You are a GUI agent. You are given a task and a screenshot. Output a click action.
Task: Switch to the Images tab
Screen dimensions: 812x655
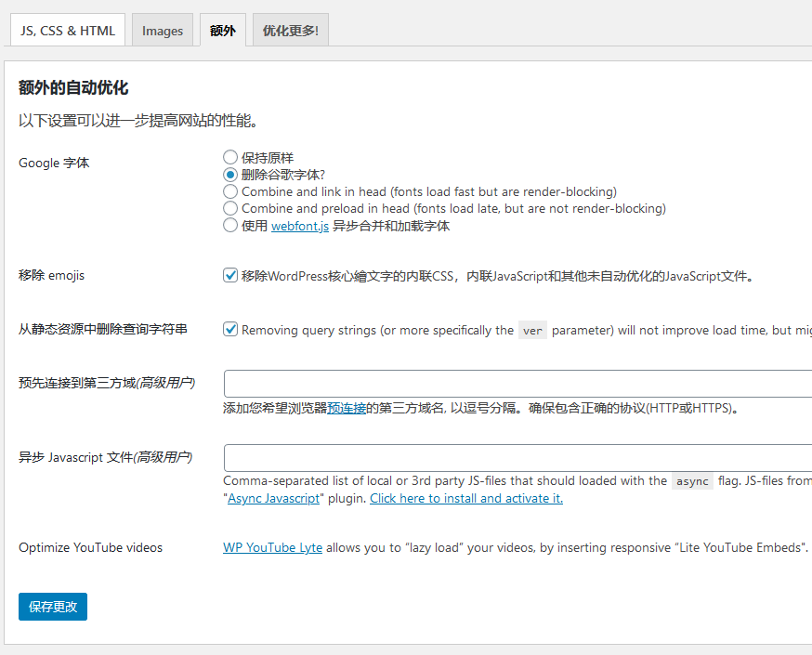(162, 30)
